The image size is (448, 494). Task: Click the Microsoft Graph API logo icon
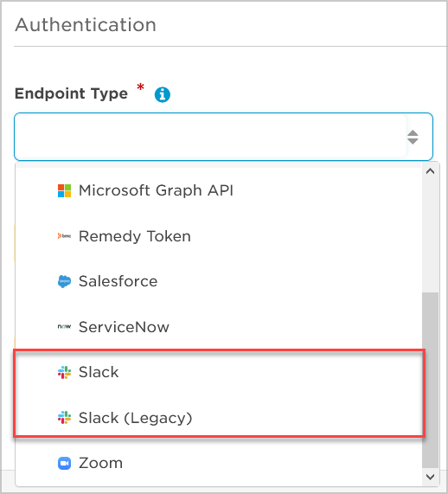(x=64, y=190)
